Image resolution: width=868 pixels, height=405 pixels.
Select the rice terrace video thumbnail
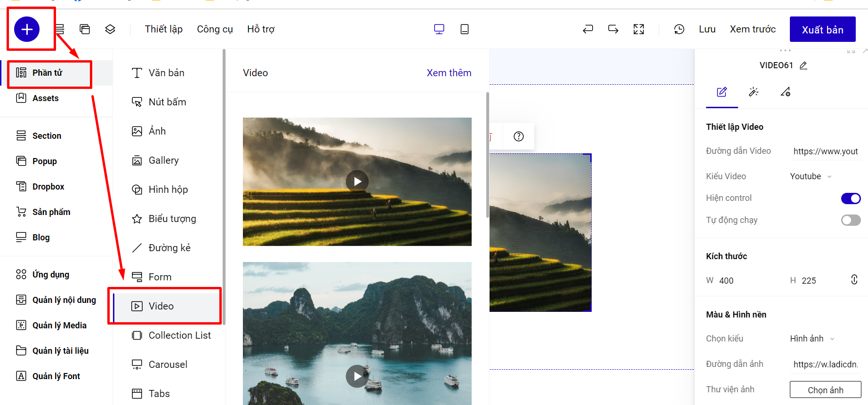click(357, 182)
